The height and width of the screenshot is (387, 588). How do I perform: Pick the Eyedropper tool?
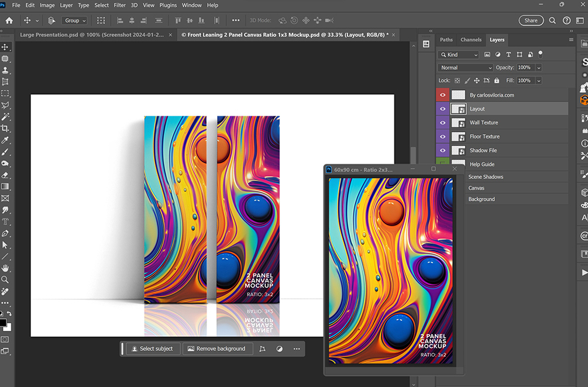(x=5, y=140)
